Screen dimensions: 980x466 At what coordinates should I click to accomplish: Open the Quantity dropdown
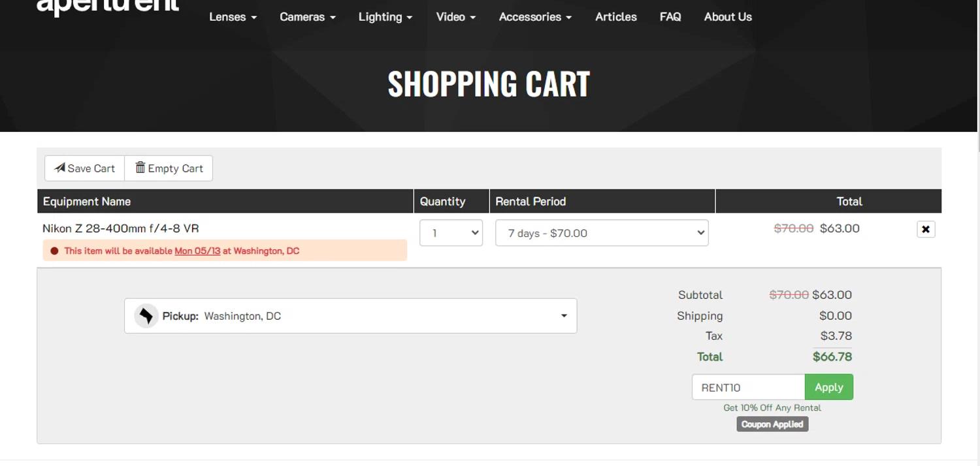pos(451,233)
